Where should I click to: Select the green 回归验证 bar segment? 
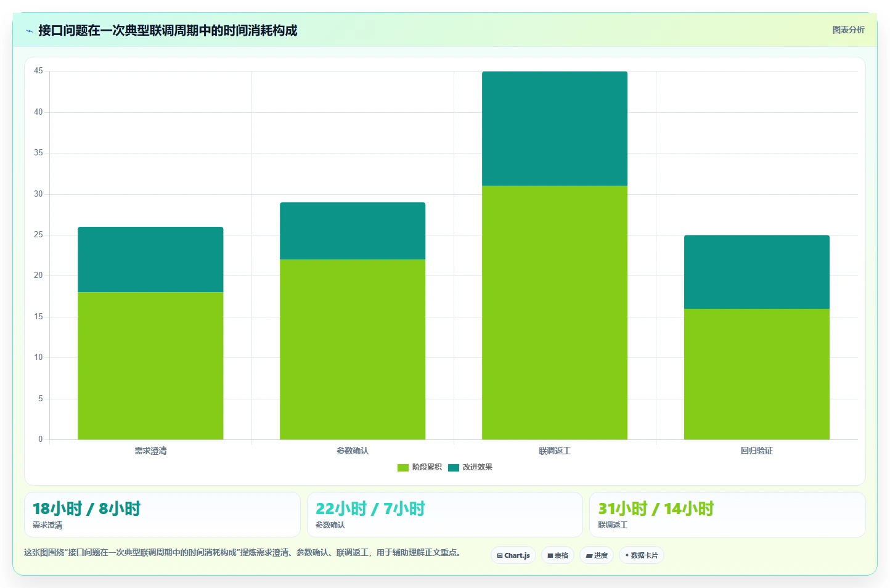pos(757,374)
